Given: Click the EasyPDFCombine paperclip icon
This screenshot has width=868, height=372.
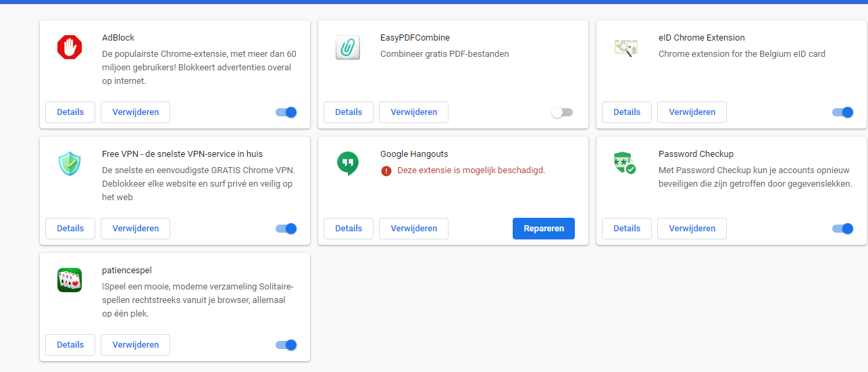Looking at the screenshot, I should tap(348, 47).
